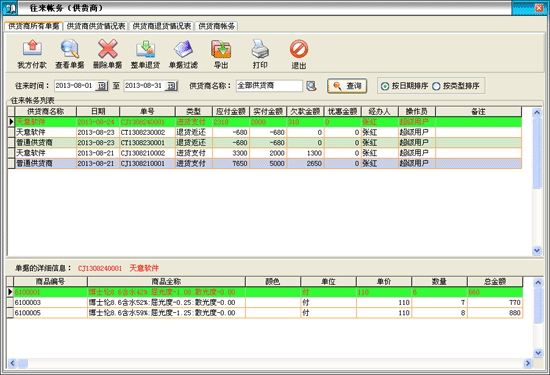Click 供货商名称 column header
Screen dimensions: 550x375
46,112
